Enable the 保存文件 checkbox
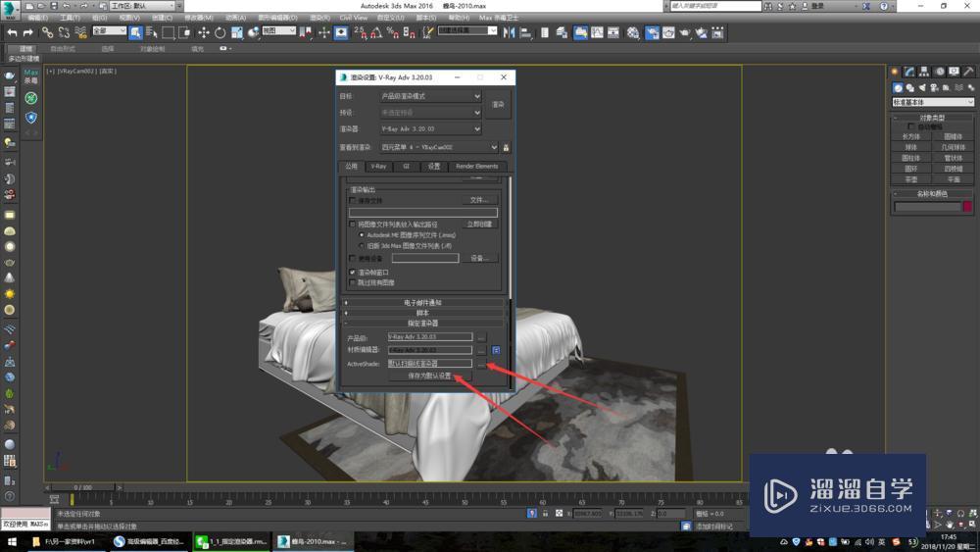Screen dimensions: 980x552 [x=353, y=200]
